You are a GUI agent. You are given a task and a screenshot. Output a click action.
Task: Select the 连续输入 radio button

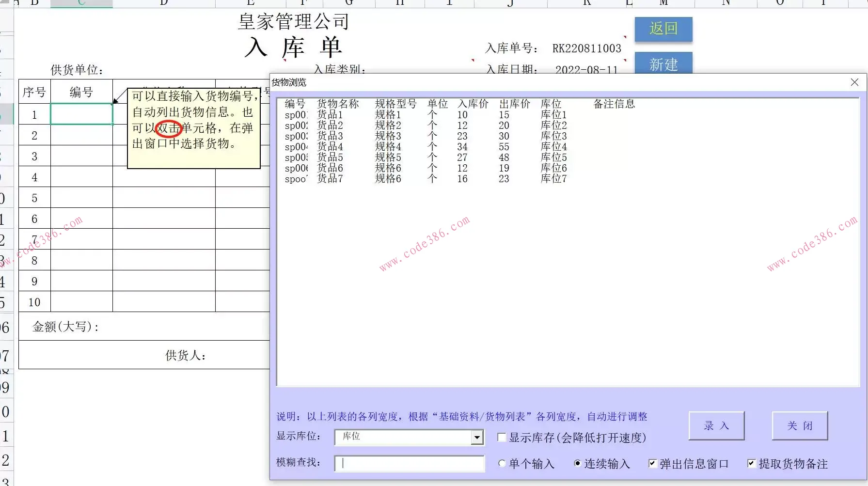(x=577, y=463)
